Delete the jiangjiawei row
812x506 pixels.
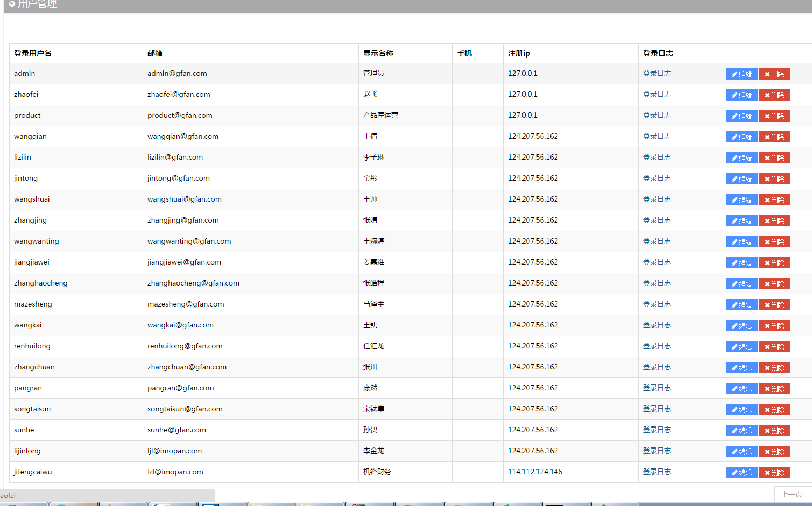[774, 263]
